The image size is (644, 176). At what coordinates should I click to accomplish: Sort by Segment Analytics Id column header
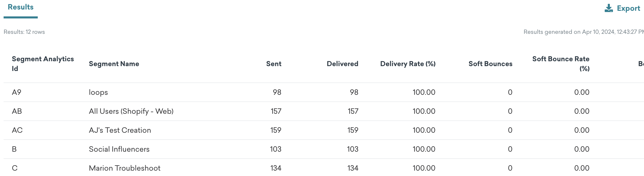coord(43,64)
